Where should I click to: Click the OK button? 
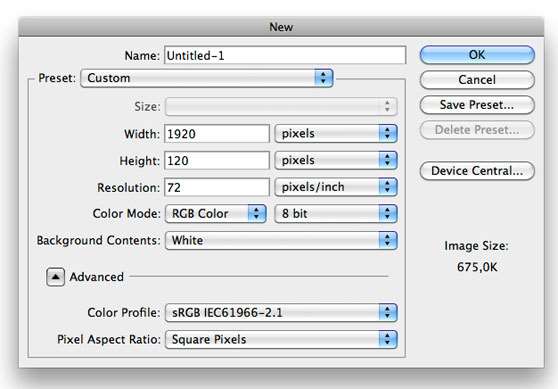tap(477, 55)
